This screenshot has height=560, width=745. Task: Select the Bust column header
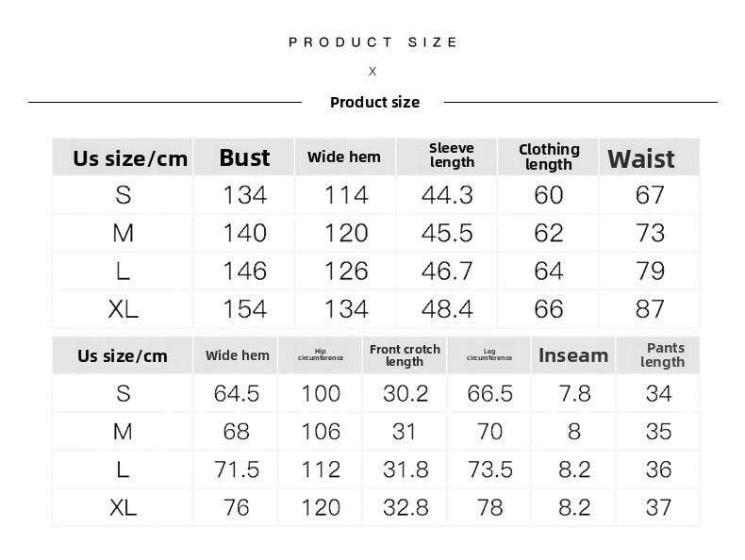[244, 157]
